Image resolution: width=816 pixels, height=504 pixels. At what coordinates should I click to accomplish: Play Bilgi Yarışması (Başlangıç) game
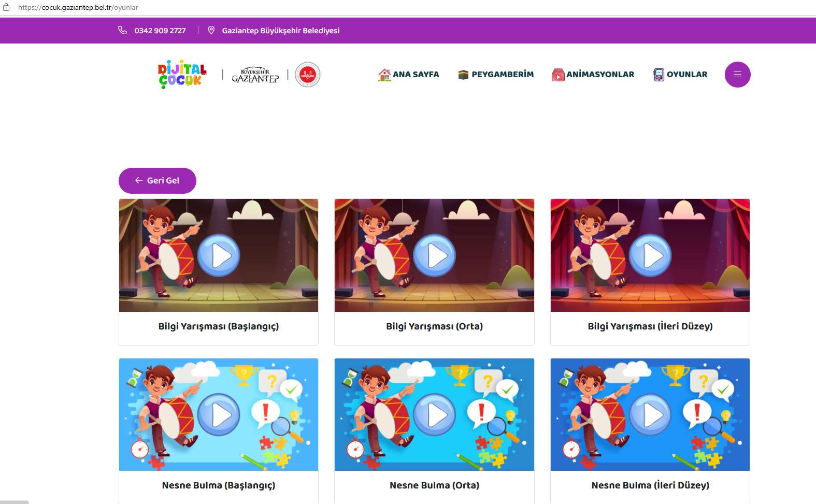pyautogui.click(x=219, y=255)
